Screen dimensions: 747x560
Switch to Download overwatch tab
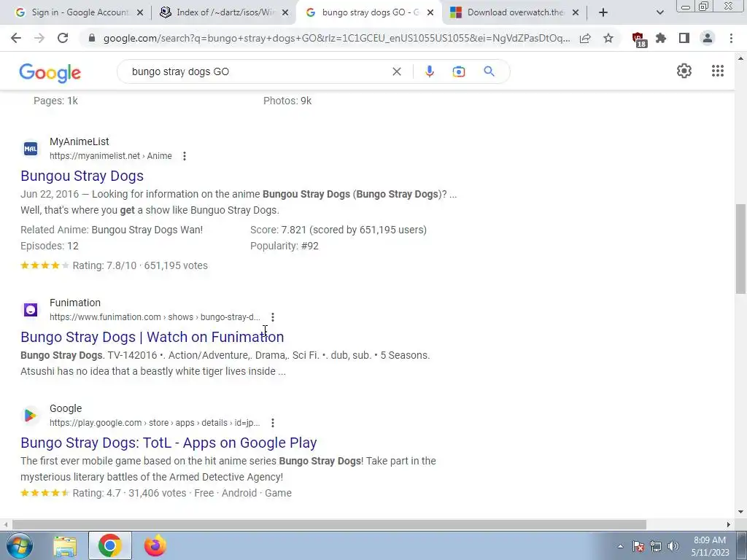[x=514, y=12]
